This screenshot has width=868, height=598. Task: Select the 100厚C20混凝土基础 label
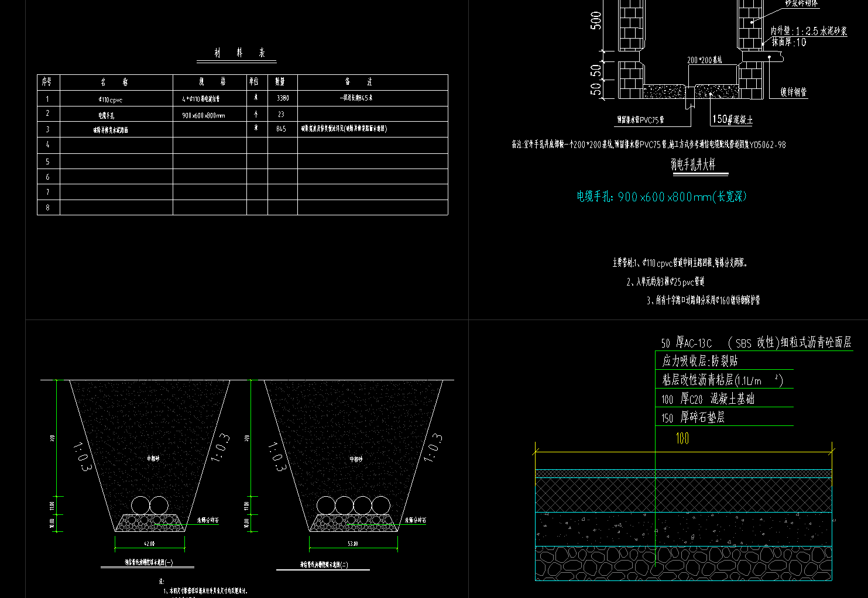[x=708, y=399]
